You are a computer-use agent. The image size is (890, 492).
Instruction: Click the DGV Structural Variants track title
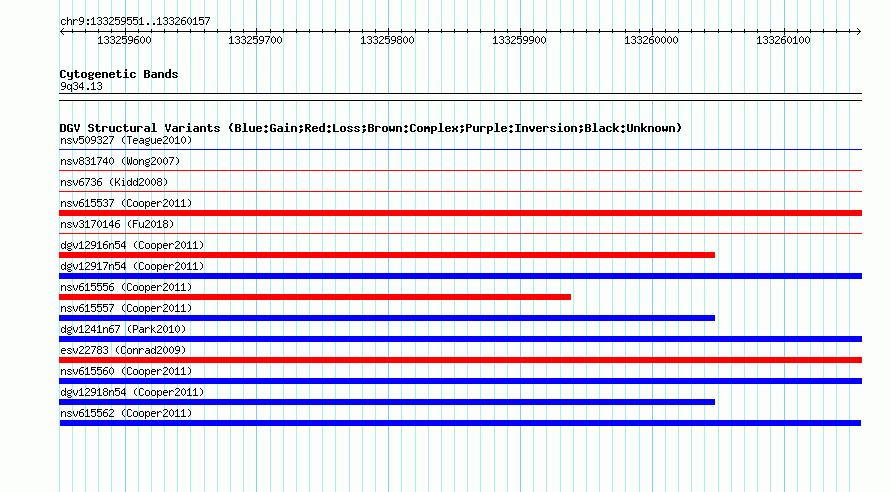pyautogui.click(x=371, y=128)
